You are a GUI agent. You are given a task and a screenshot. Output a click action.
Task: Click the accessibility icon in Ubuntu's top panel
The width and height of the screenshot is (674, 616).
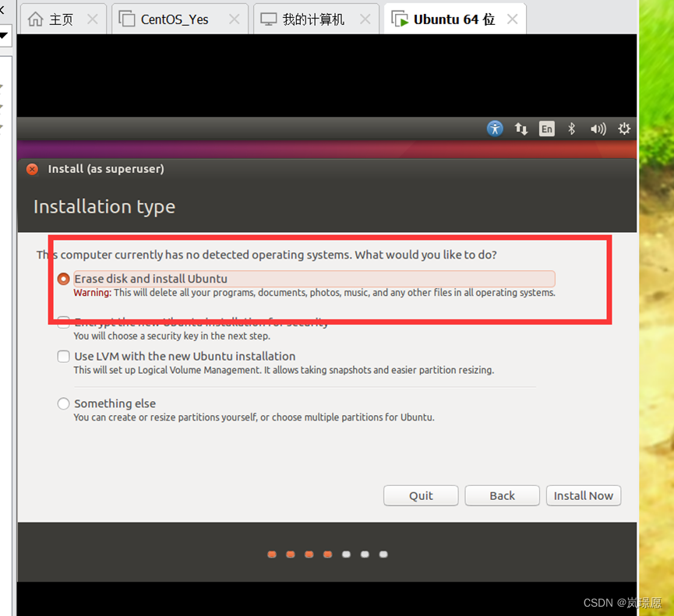tap(495, 128)
